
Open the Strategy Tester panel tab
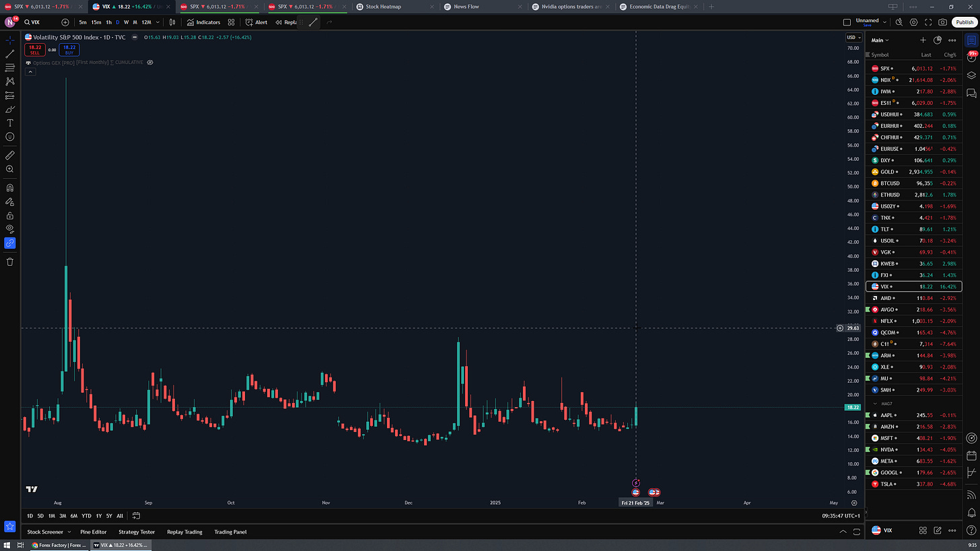coord(137,532)
